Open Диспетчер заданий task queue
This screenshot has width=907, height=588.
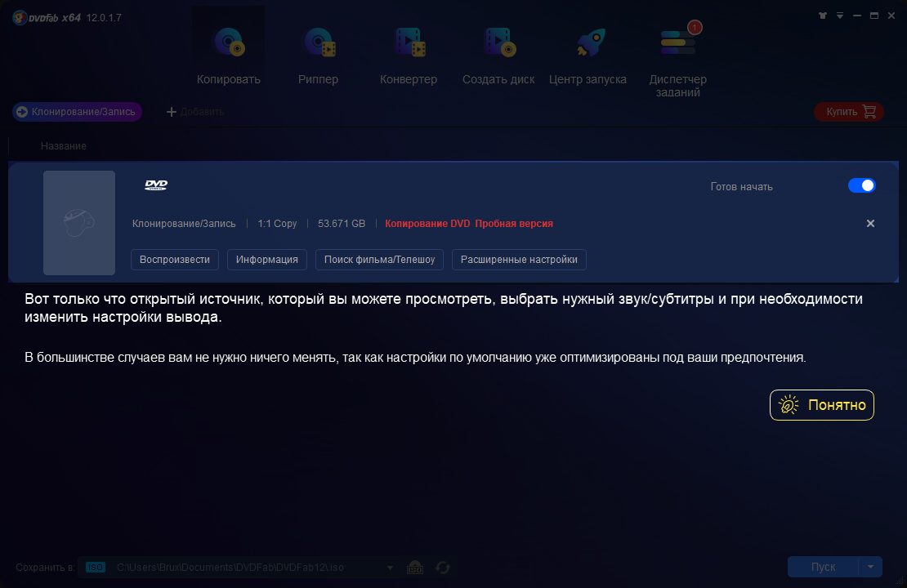coord(678,58)
